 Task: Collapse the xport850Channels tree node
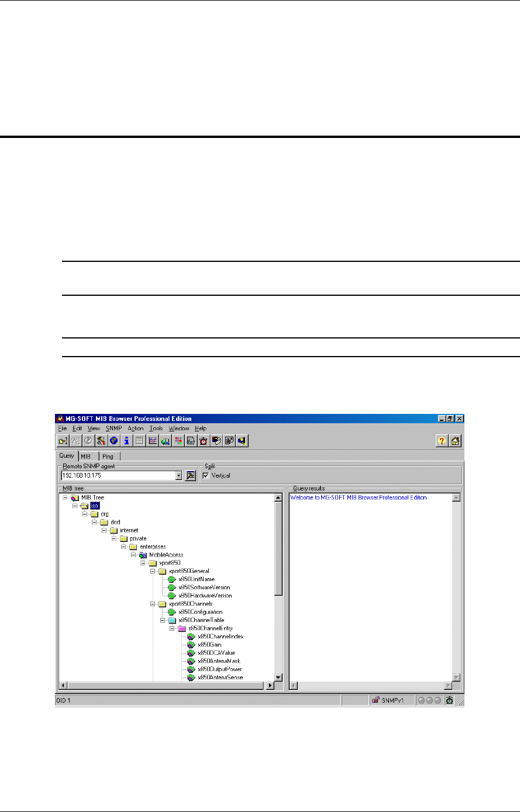pyautogui.click(x=153, y=604)
